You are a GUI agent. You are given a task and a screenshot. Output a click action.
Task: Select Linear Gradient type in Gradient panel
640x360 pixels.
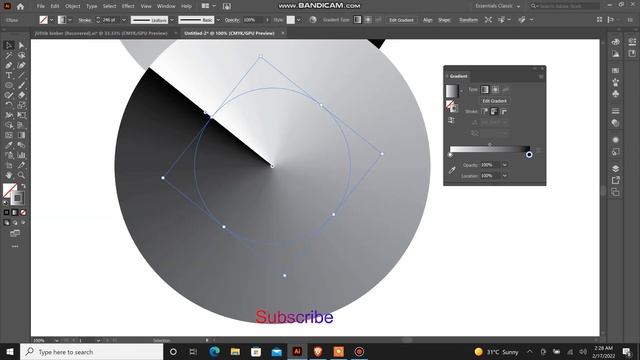click(x=484, y=89)
